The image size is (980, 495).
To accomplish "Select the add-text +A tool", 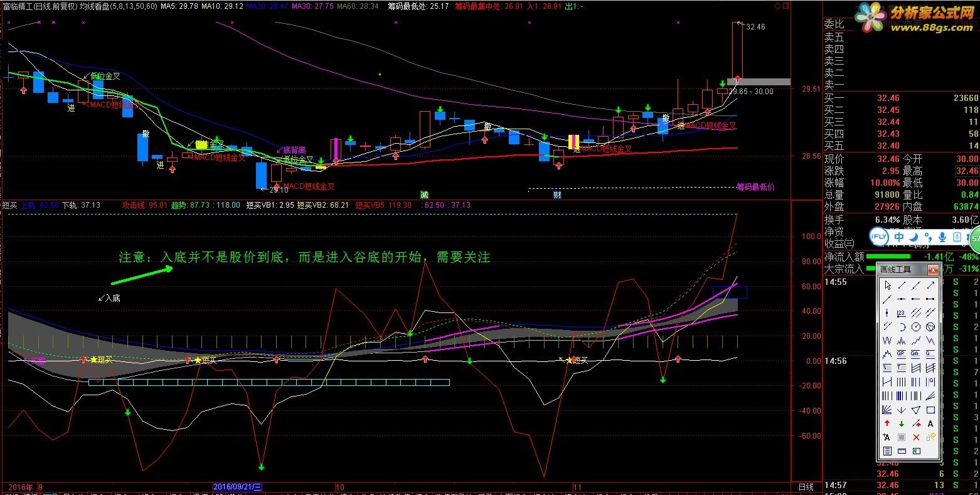I will (887, 437).
